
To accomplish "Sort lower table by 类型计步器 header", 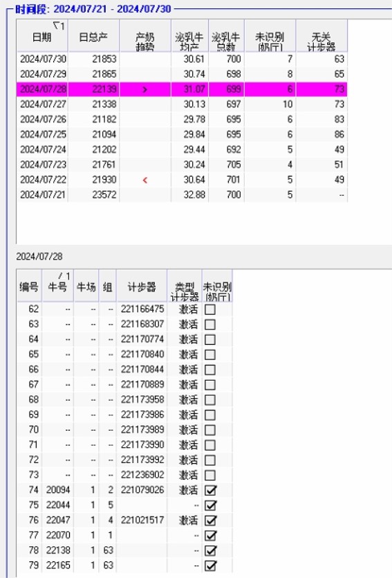I will pyautogui.click(x=185, y=286).
